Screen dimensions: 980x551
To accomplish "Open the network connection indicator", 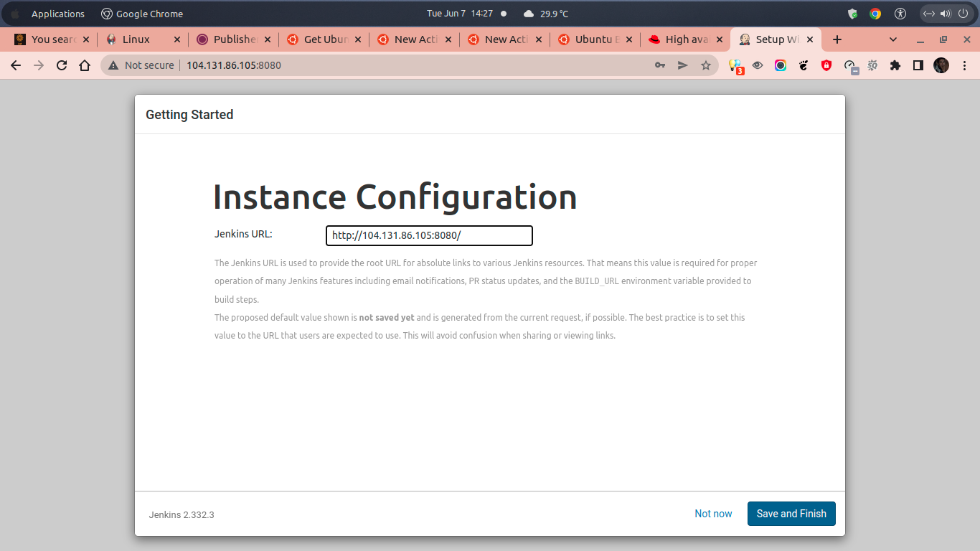I will tap(928, 14).
